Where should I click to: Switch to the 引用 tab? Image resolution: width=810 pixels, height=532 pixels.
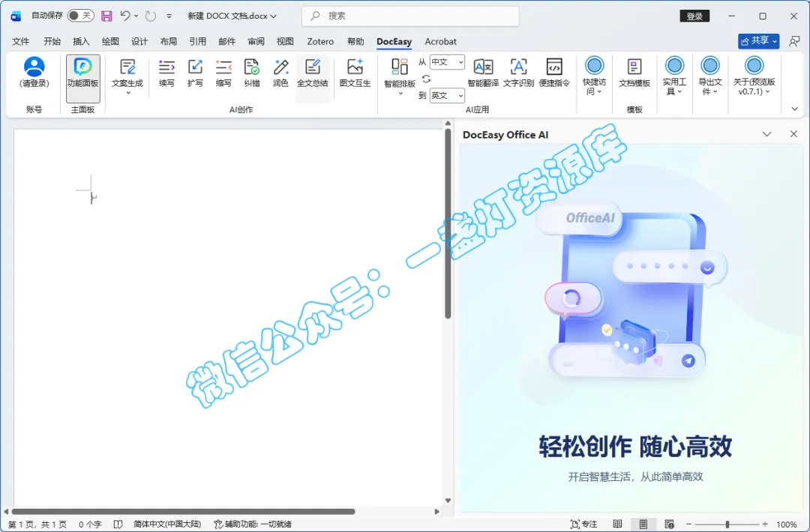click(197, 41)
